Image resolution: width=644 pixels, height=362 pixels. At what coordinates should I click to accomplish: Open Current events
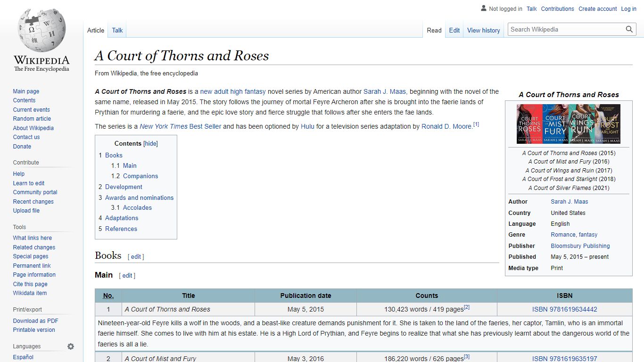pyautogui.click(x=31, y=110)
